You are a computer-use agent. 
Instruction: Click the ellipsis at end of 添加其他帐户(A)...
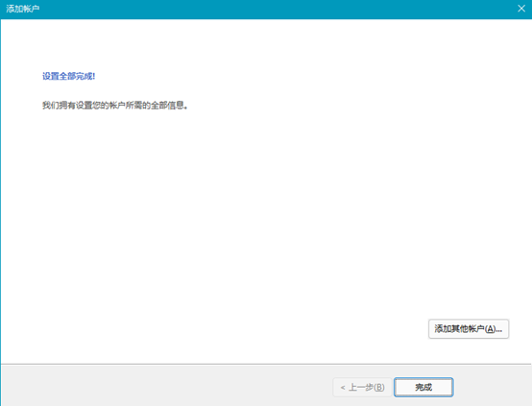(x=498, y=331)
